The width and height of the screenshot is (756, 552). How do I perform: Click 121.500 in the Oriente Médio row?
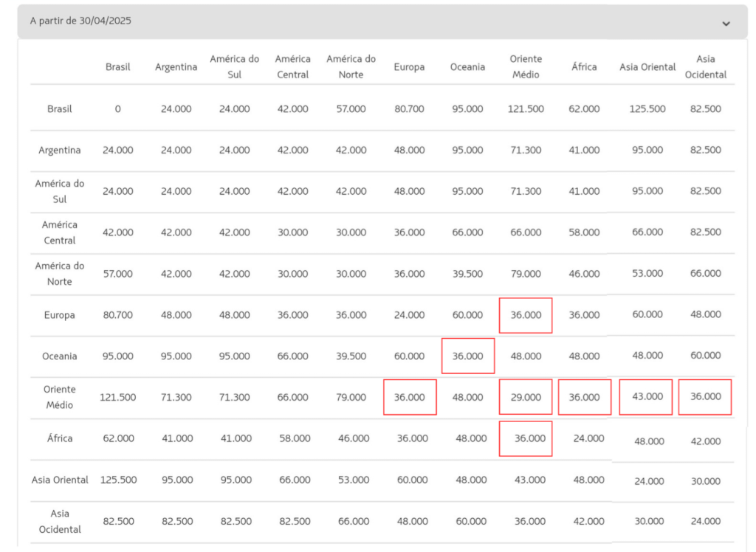[117, 397]
